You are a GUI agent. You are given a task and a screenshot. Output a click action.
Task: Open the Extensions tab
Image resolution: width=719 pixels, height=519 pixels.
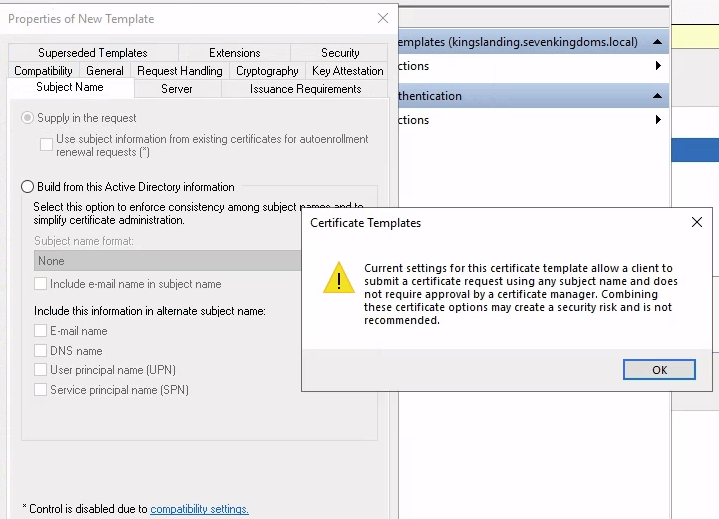pyautogui.click(x=235, y=53)
